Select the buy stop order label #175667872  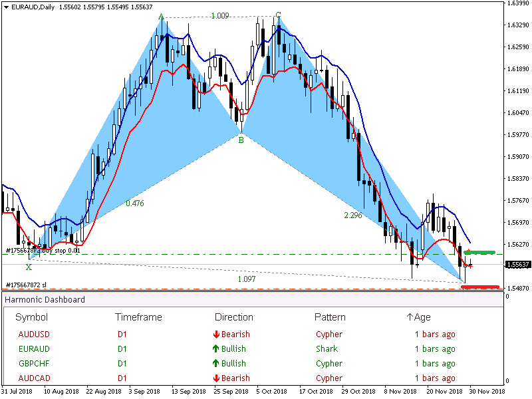coord(43,251)
